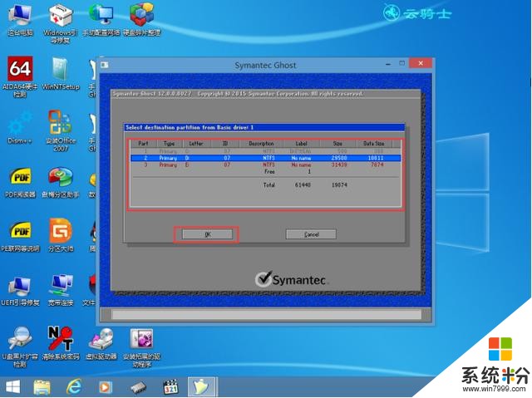532x398 pixels.
Task: Open 清除系统密码 NT icon
Action: 61,343
